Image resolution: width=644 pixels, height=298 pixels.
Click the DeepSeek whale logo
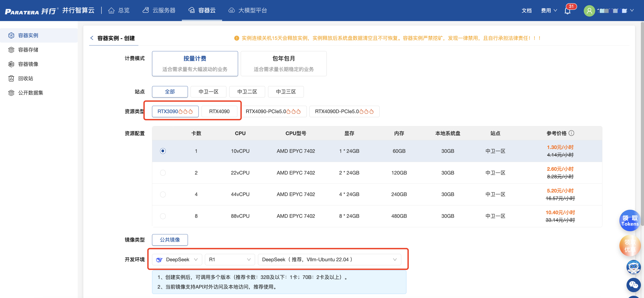pyautogui.click(x=159, y=259)
